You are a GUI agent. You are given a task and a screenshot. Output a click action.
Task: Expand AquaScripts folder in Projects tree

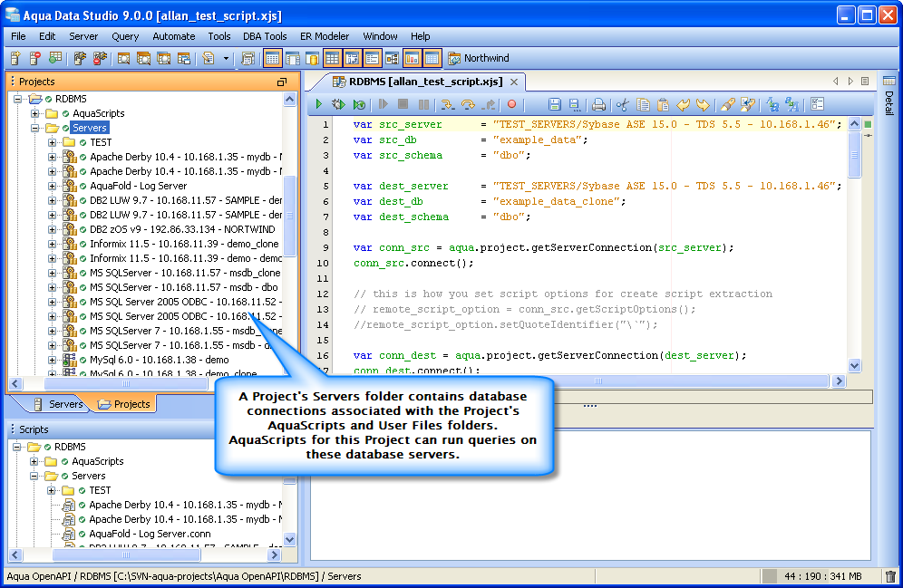35,113
